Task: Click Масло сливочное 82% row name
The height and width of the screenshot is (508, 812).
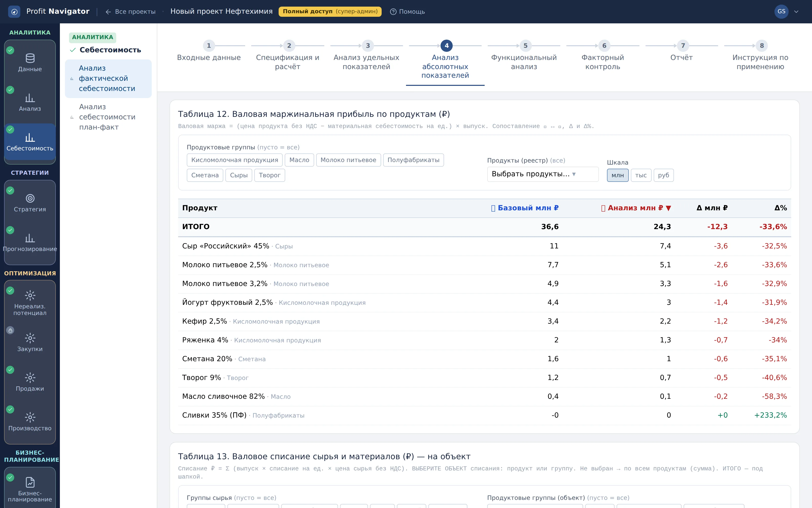Action: click(224, 396)
